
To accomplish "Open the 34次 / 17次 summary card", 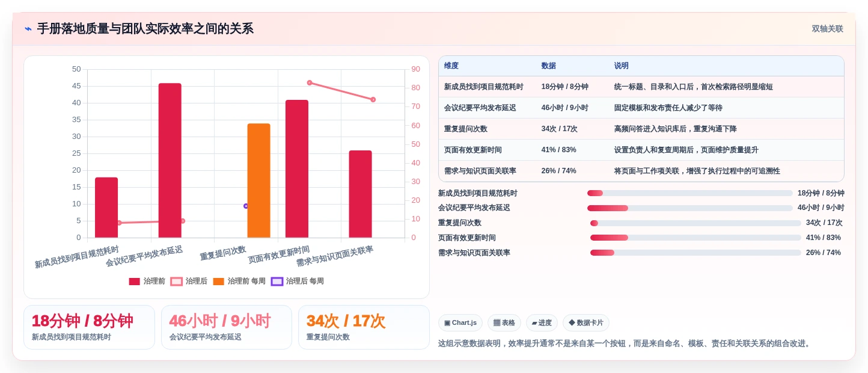I will [364, 327].
